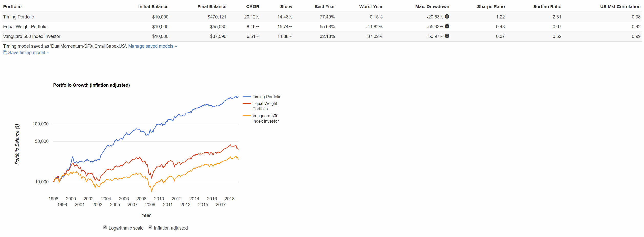This screenshot has height=237, width=644.
Task: Click the floppy disk save icon
Action: [x=5, y=53]
